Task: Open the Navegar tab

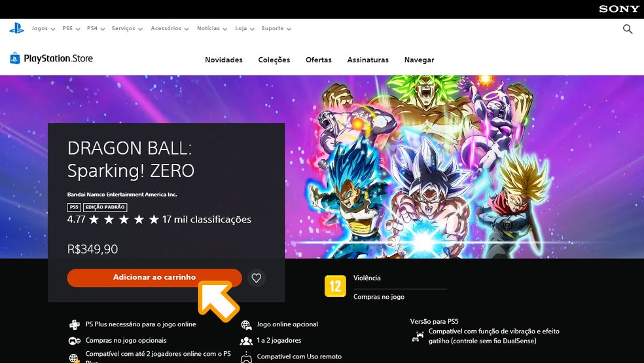Action: point(419,60)
